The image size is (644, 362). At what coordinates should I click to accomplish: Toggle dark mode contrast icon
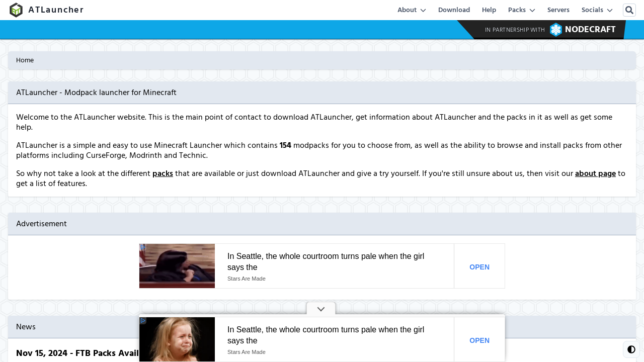tap(631, 349)
